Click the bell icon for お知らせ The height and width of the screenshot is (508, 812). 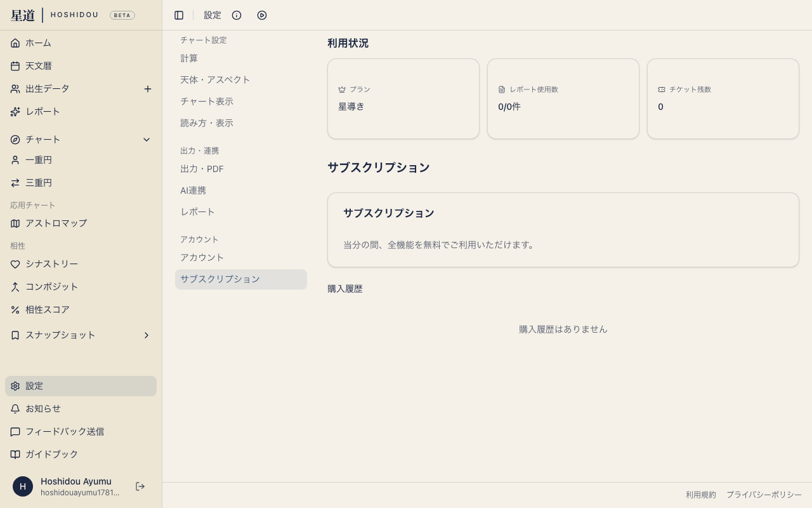[x=15, y=409]
